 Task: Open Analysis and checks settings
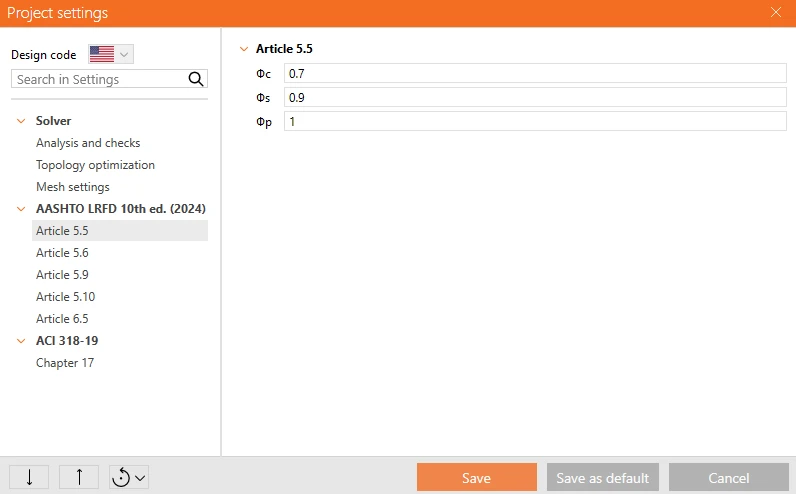pos(88,143)
